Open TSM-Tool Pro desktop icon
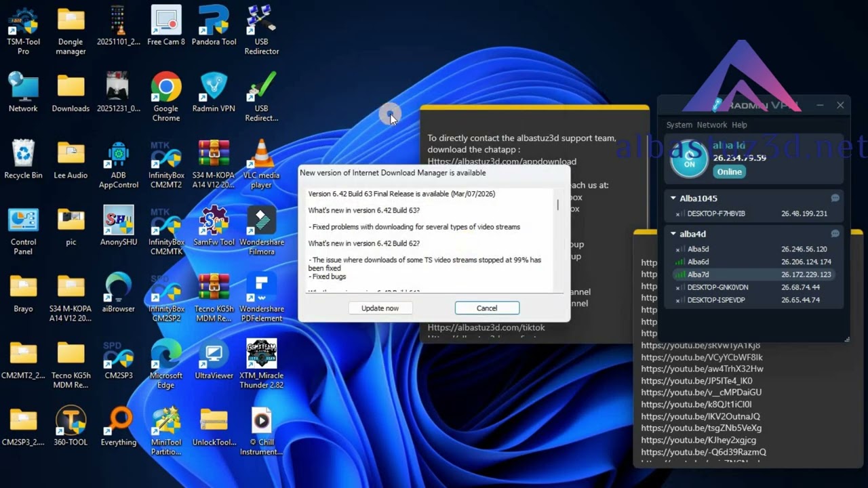 (x=23, y=30)
